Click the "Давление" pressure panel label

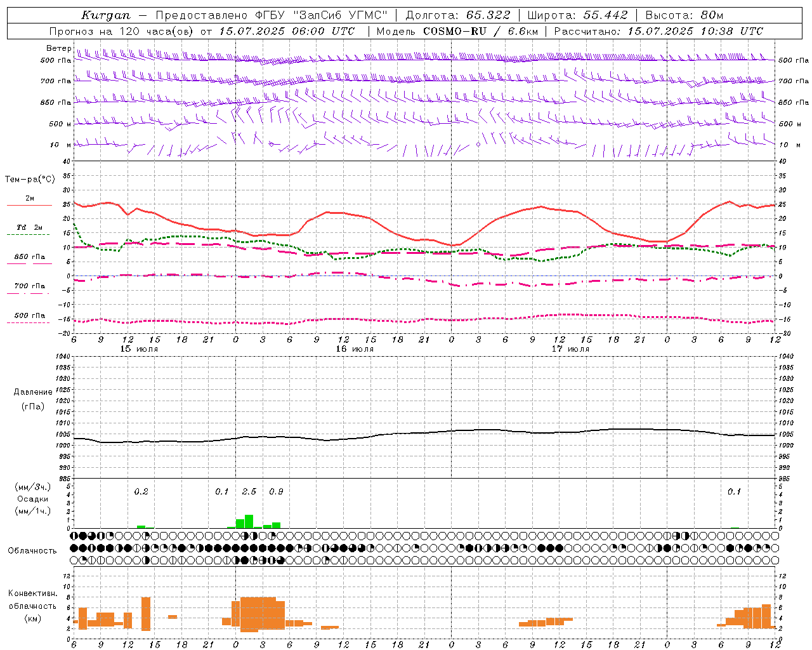(33, 392)
